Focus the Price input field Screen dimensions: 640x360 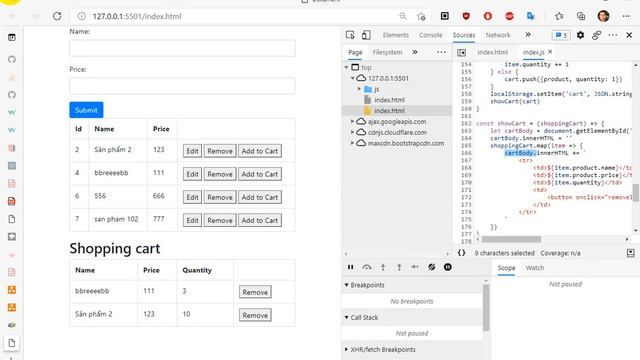coord(182,86)
